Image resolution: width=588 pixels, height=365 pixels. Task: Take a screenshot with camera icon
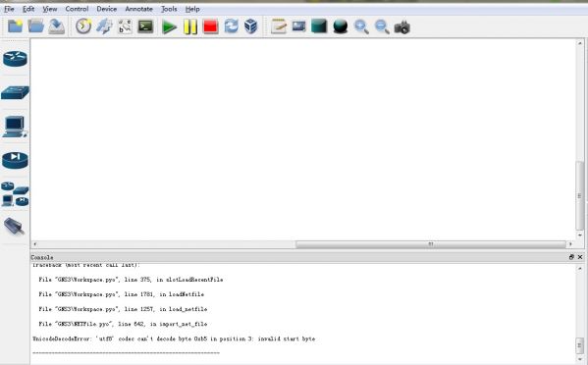(x=402, y=27)
